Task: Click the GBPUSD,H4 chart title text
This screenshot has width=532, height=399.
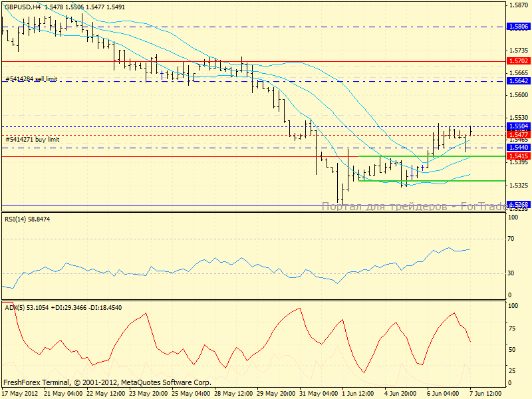Action: tap(25, 6)
